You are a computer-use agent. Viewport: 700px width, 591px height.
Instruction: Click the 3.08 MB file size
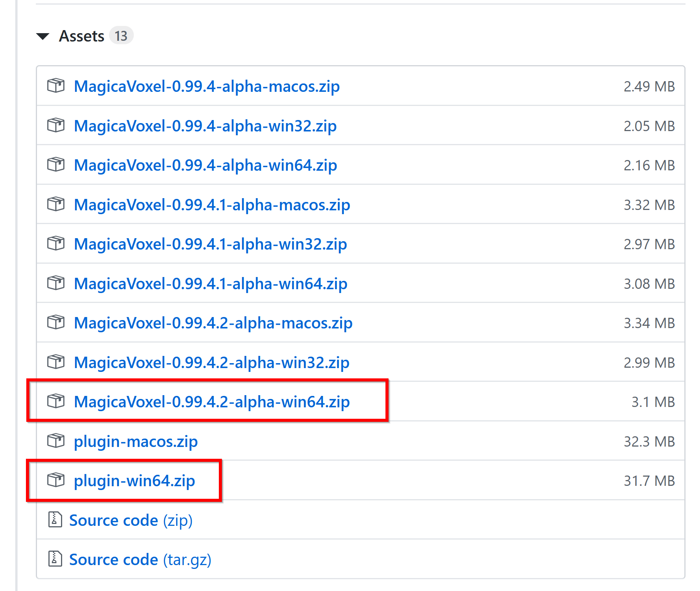click(x=649, y=284)
